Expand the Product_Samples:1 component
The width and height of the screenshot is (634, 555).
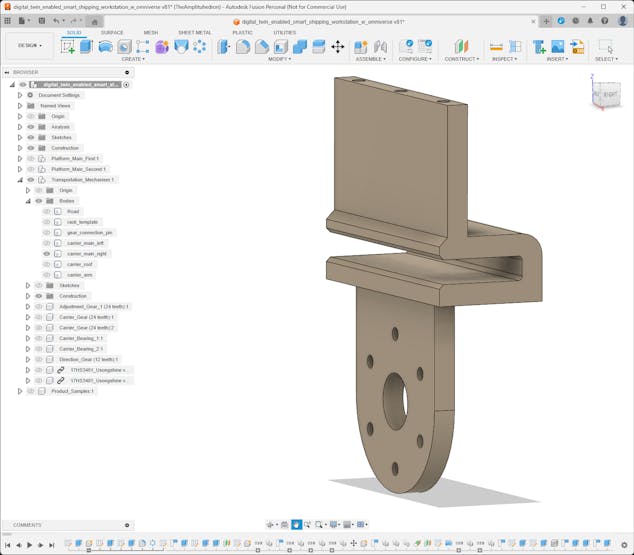tap(19, 391)
